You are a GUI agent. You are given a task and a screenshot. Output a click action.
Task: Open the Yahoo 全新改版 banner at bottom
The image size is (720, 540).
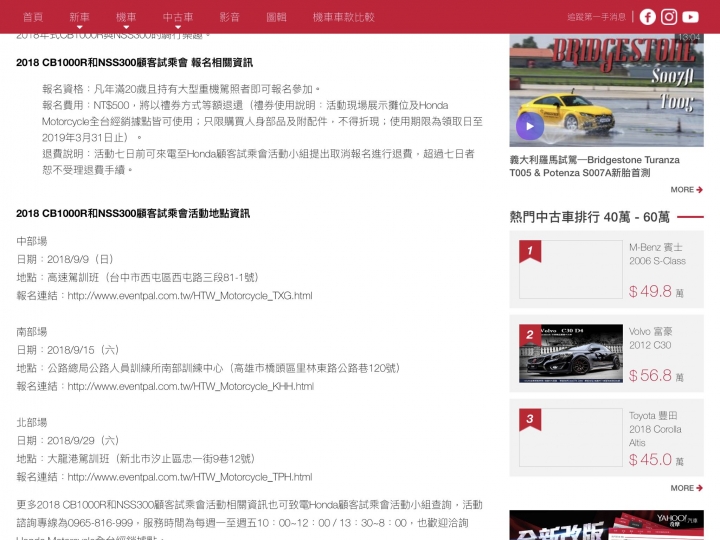point(606,525)
